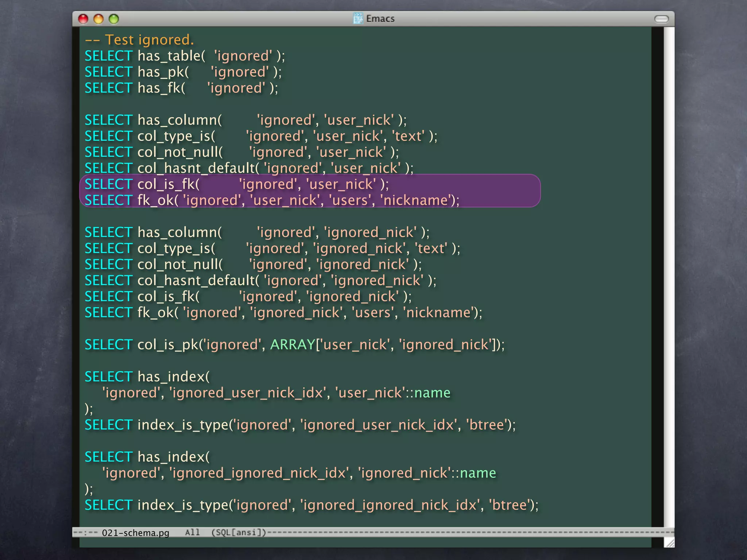Viewport: 747px width, 560px height.
Task: Click col_hasnt_default line with 'ignored_nick'
Action: click(260, 280)
